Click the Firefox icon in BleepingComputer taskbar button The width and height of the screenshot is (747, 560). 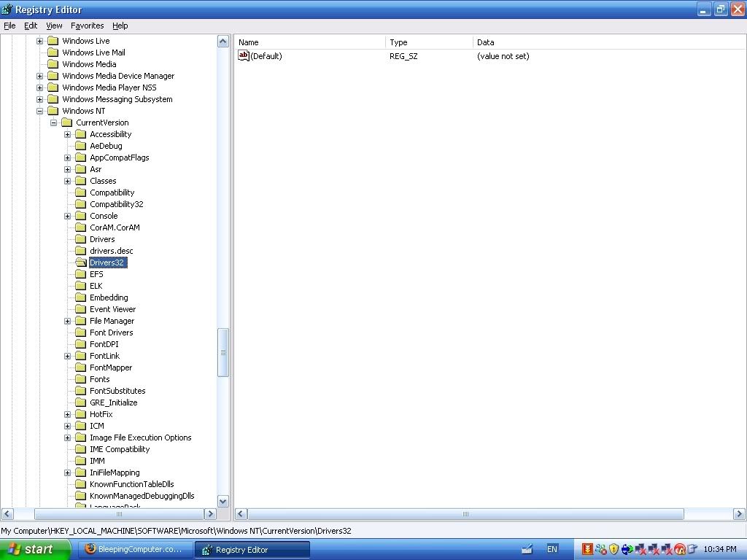click(x=90, y=548)
